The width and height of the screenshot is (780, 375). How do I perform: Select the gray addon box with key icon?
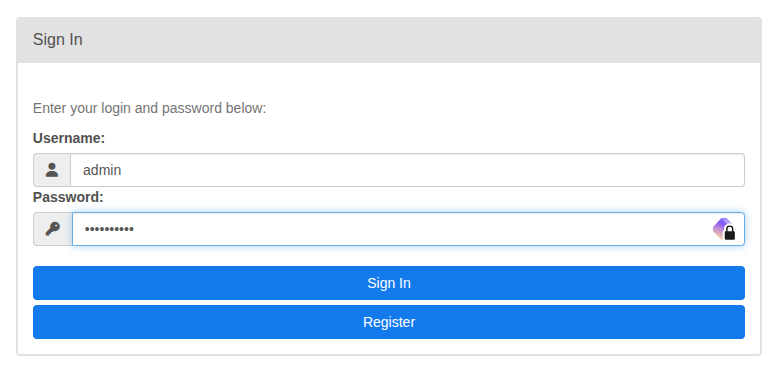click(53, 229)
